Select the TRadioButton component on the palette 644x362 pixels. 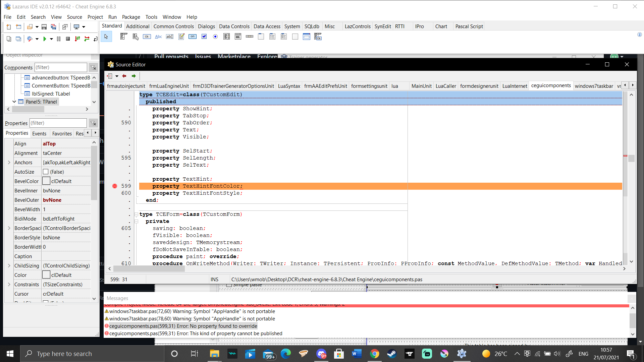click(215, 37)
